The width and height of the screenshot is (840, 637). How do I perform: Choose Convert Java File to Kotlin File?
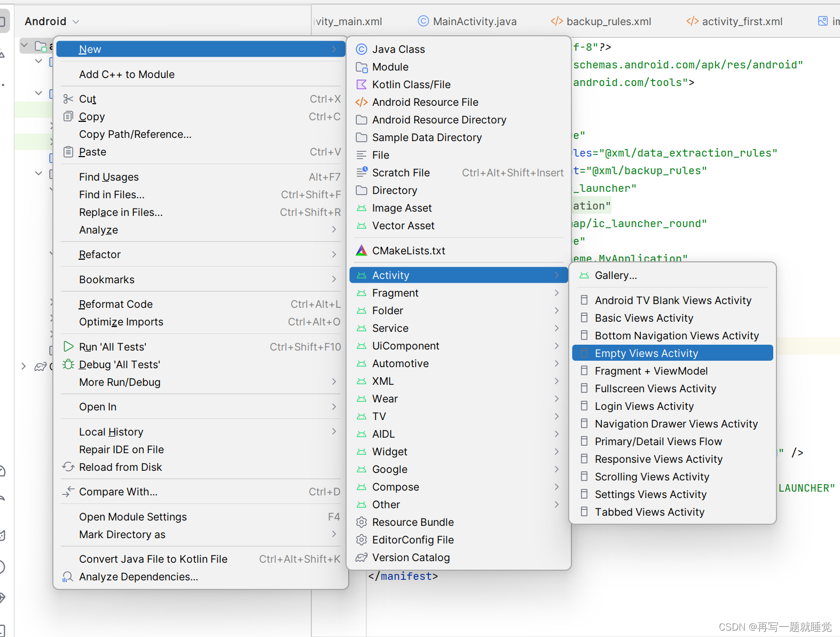point(201,559)
